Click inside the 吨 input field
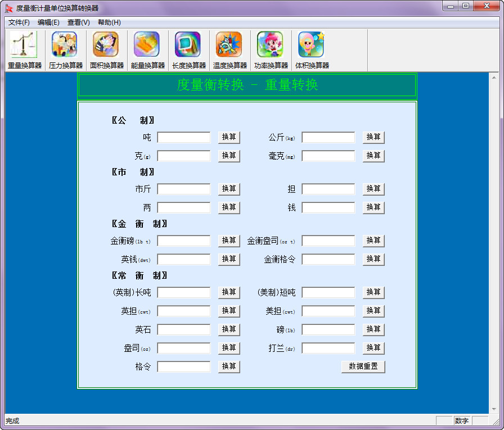The width and height of the screenshot is (504, 430). click(x=184, y=137)
